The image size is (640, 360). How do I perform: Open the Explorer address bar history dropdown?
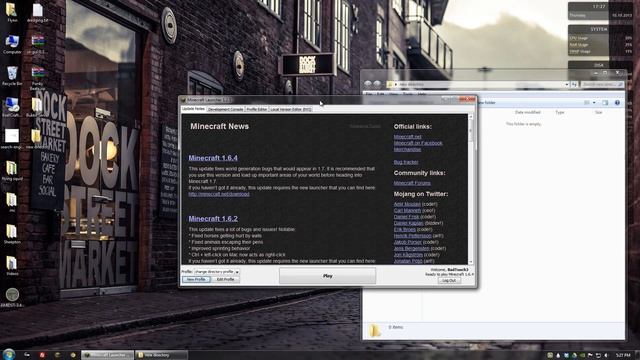click(x=567, y=84)
